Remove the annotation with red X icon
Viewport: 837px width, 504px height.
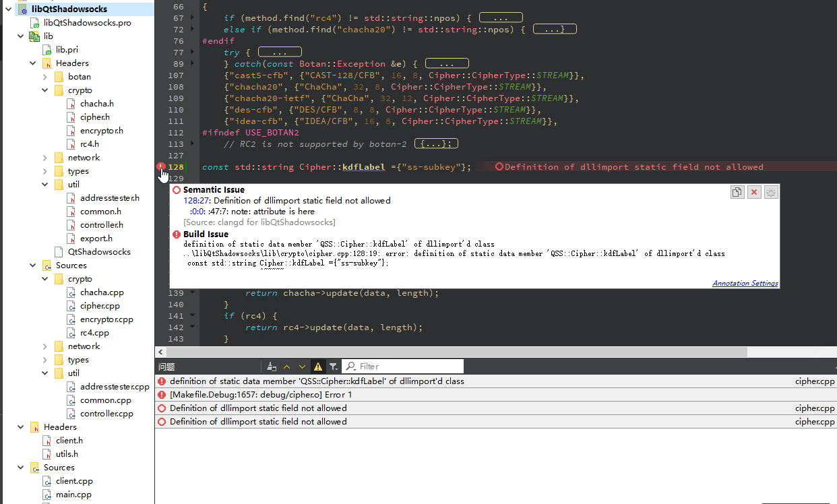coord(754,193)
